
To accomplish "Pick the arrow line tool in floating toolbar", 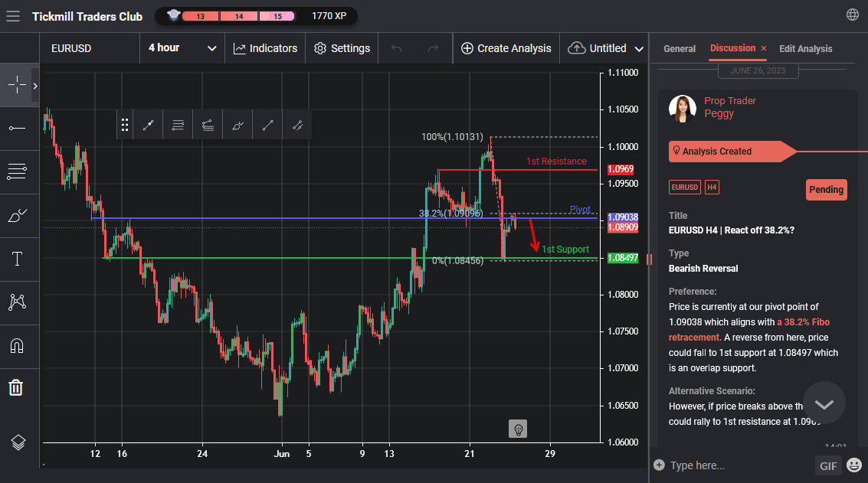I will click(x=148, y=126).
